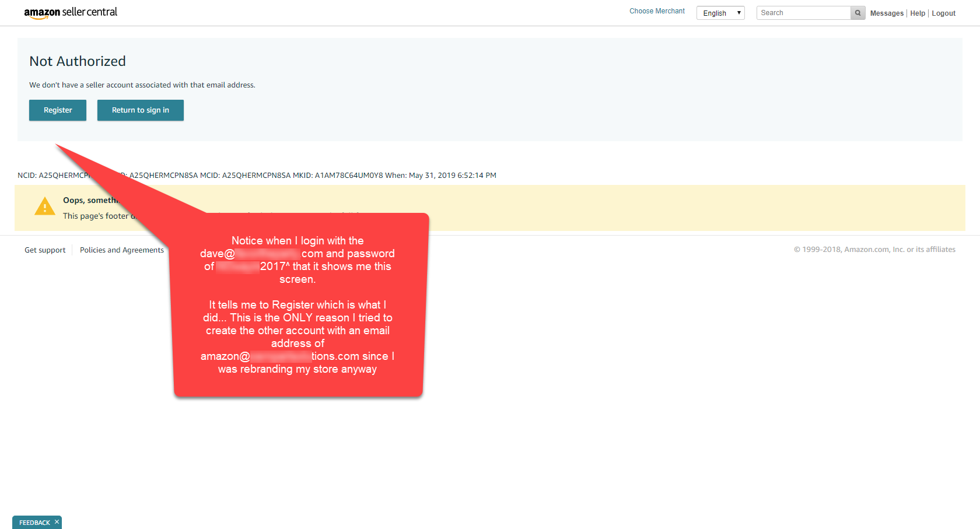Open the Help menu link

pos(918,13)
